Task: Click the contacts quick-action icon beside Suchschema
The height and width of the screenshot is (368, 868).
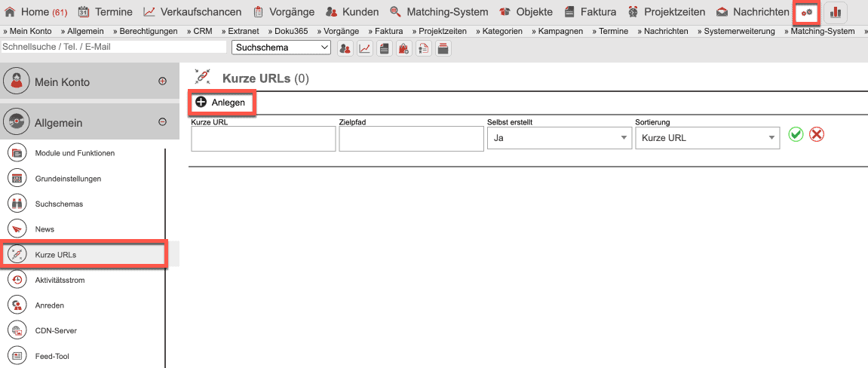Action: [345, 48]
